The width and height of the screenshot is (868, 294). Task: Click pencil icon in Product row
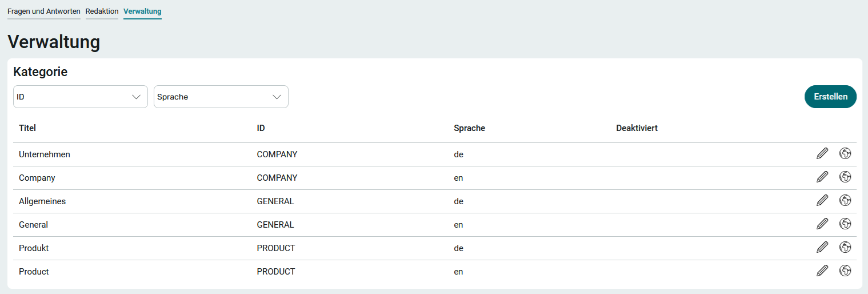(822, 271)
